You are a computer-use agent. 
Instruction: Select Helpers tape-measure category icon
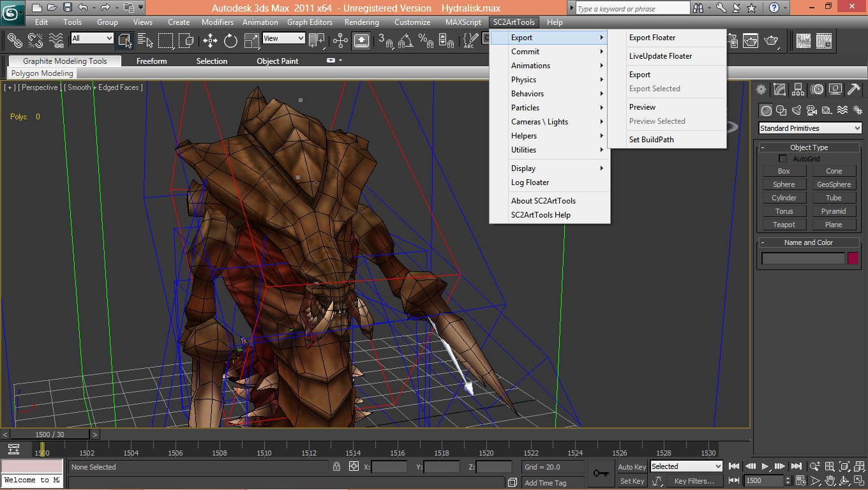tap(827, 110)
